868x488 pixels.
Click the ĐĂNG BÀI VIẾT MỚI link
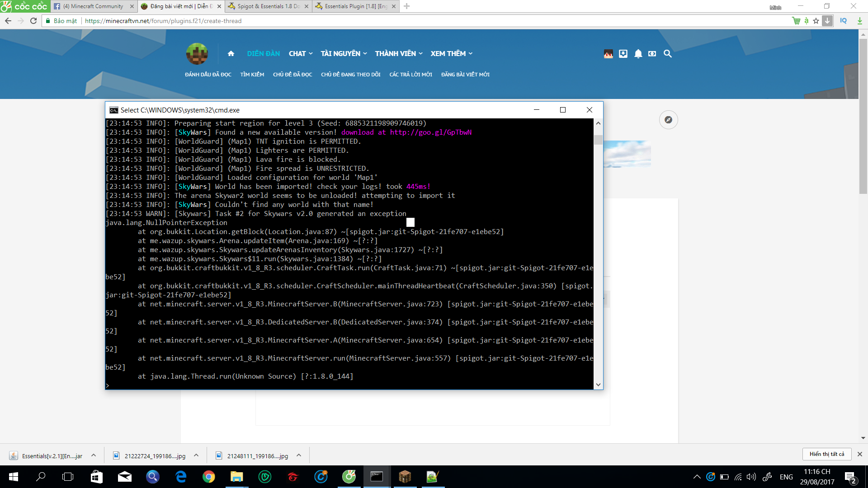point(465,75)
